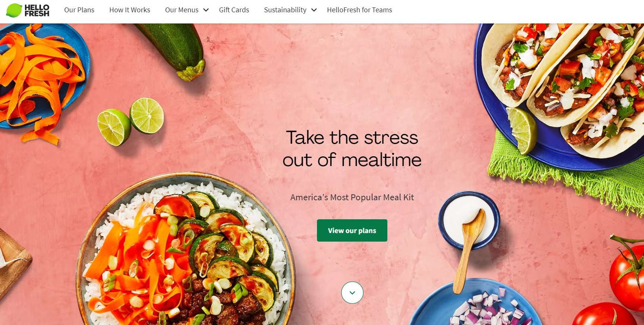Image resolution: width=644 pixels, height=325 pixels.
Task: Expand the Our Menus chevron arrow
Action: (x=206, y=10)
